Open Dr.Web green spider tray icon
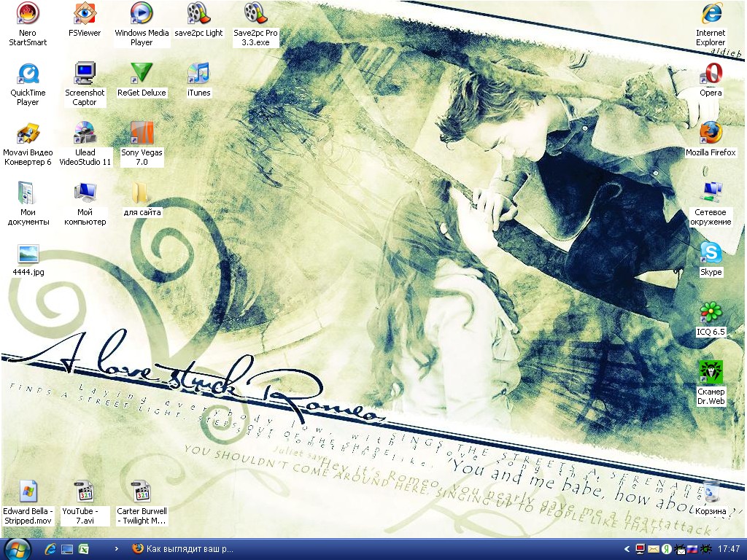Screen dimensions: 747x560 coord(705,549)
